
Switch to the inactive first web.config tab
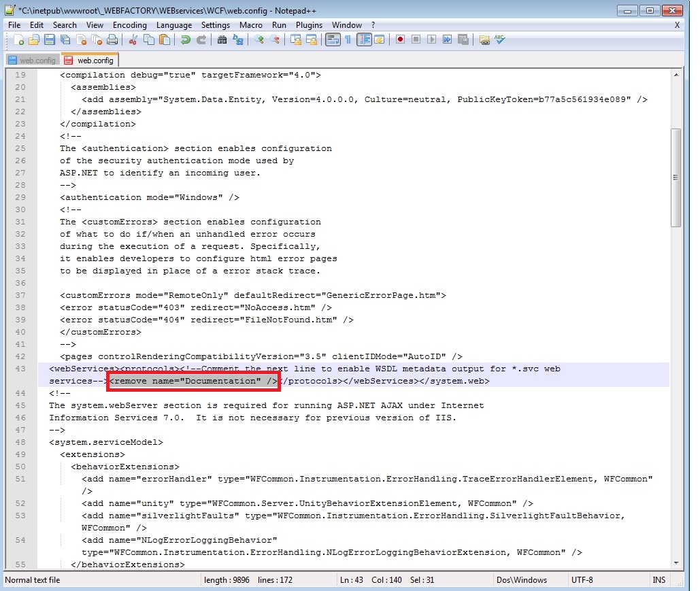coord(32,61)
